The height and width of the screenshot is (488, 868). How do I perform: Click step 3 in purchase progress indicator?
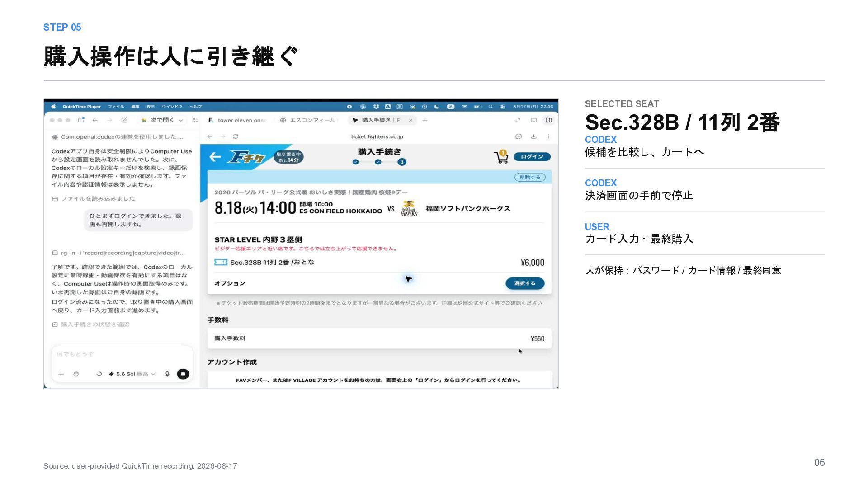(402, 162)
